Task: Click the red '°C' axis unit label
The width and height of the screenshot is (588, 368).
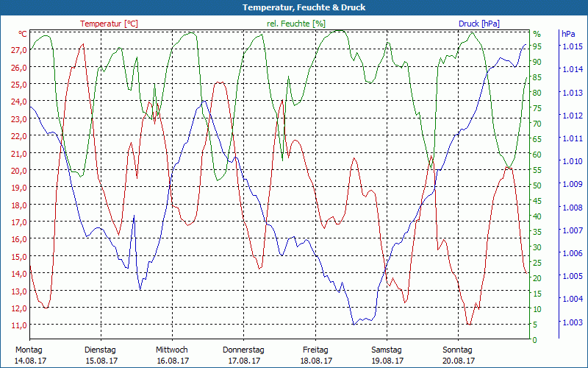Action: click(x=23, y=34)
